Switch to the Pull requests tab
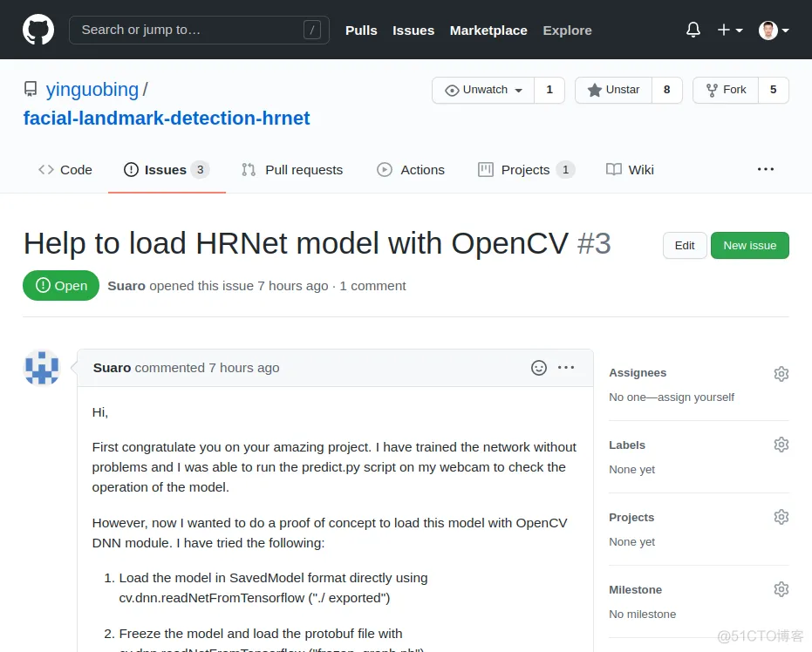The height and width of the screenshot is (652, 812). click(x=292, y=170)
